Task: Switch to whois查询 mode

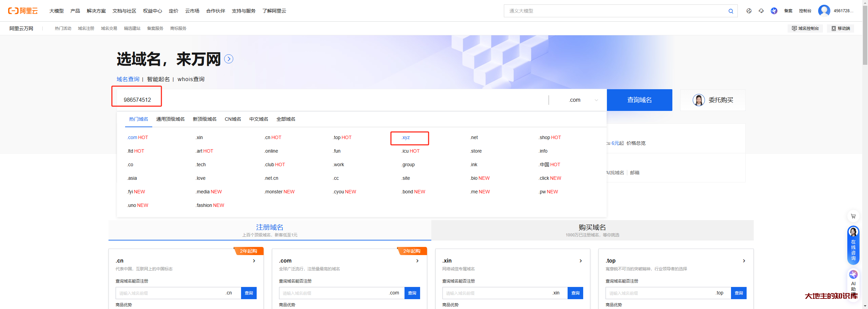Action: (x=191, y=79)
